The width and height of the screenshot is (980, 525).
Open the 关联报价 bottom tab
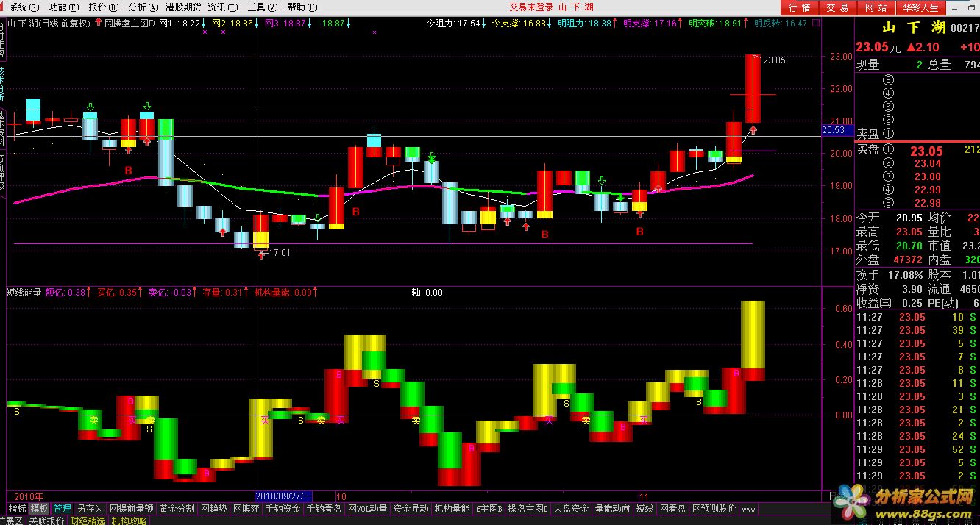(x=46, y=521)
